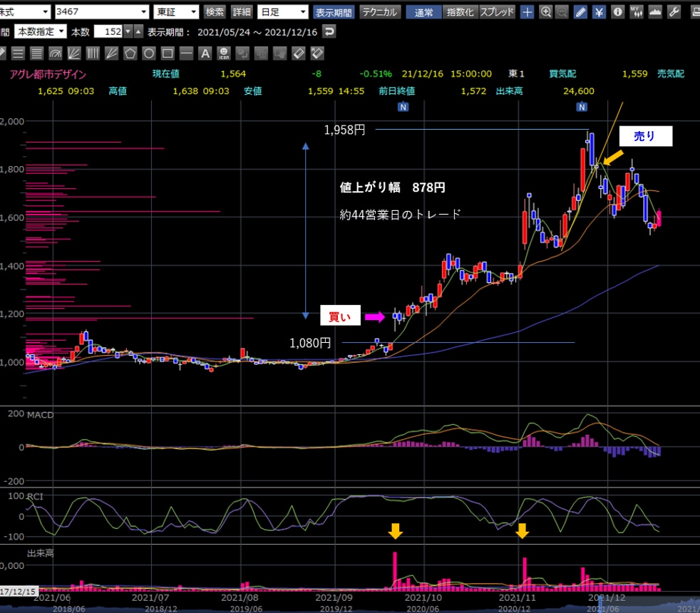Open the 株式 instrument type dropdown
This screenshot has height=613, width=700.
[x=24, y=12]
